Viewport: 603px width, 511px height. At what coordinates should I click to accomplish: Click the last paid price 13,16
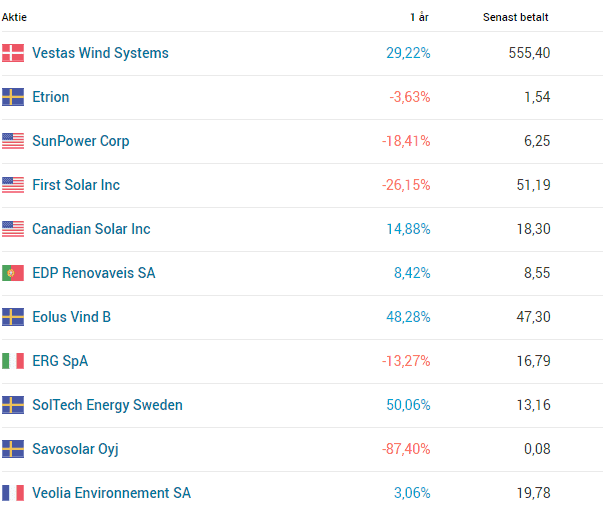pyautogui.click(x=533, y=405)
